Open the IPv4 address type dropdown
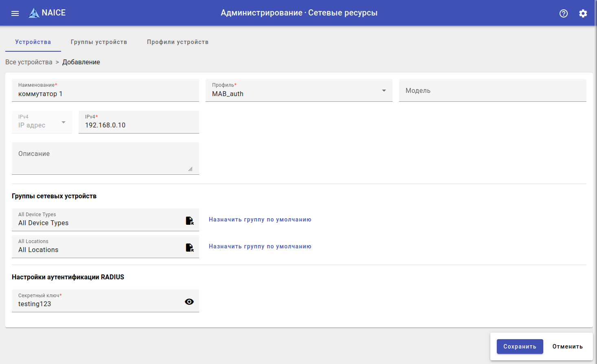This screenshot has width=597, height=364. pyautogui.click(x=64, y=122)
